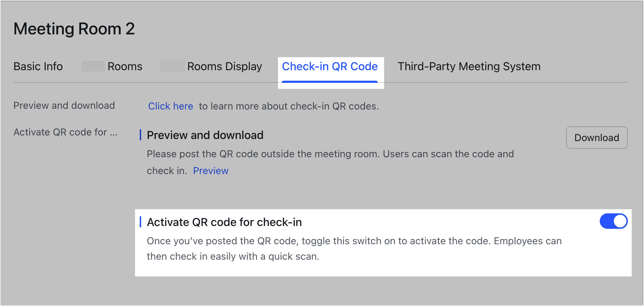Click the highlighted Check-in QR Code tab
644x306 pixels.
click(x=330, y=66)
